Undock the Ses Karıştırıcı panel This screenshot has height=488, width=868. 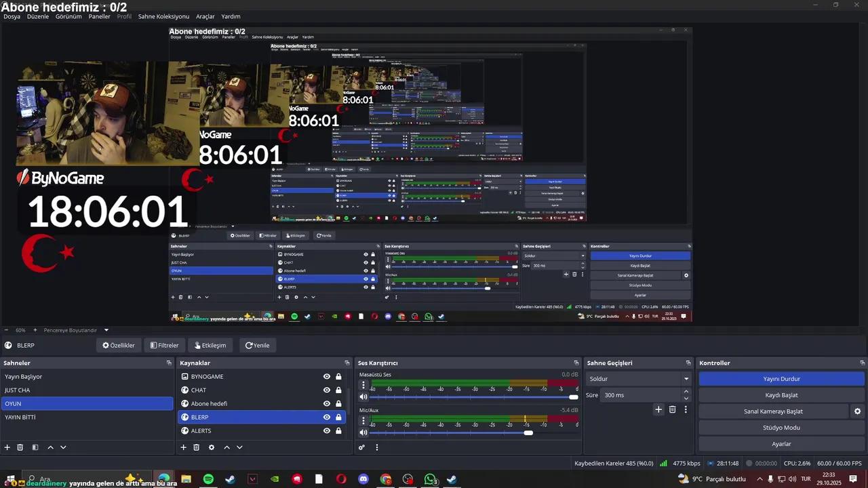click(576, 363)
